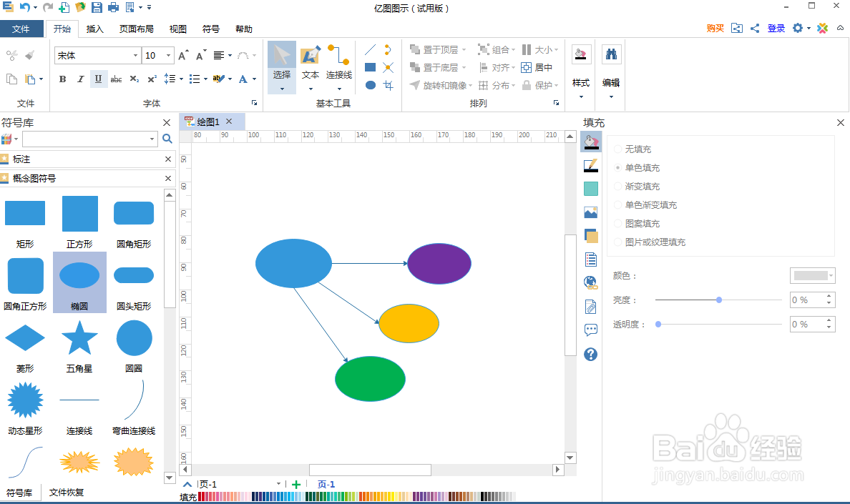Adjust the transparency (透明度) slider handle
Screen dimensions: 850x504
658,325
